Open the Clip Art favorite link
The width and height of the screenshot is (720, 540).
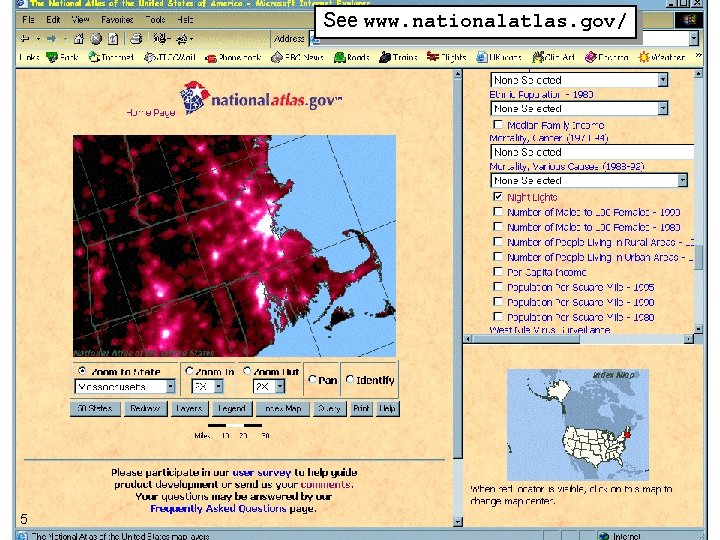[553, 57]
